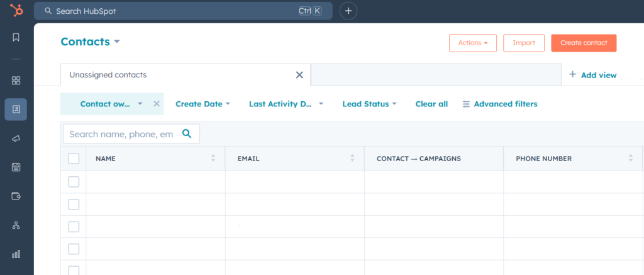The image size is (644, 275).
Task: Expand the Create Date filter dropdown
Action: (x=203, y=104)
